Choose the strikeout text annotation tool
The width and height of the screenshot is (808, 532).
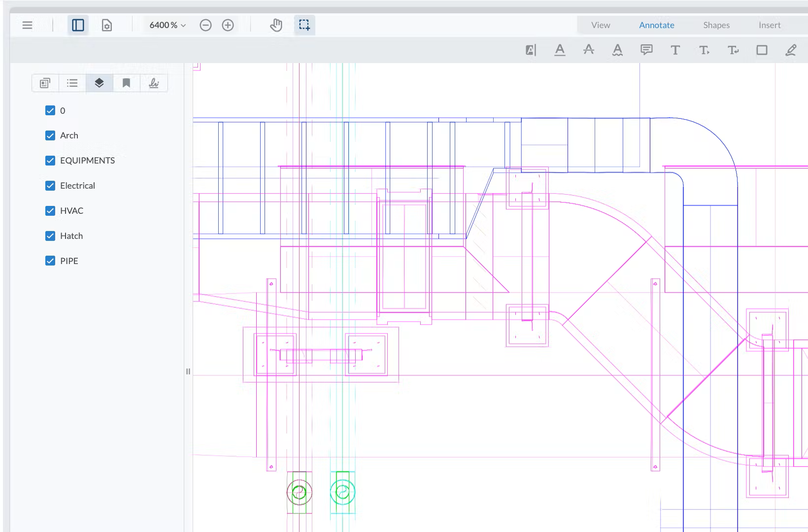click(588, 50)
